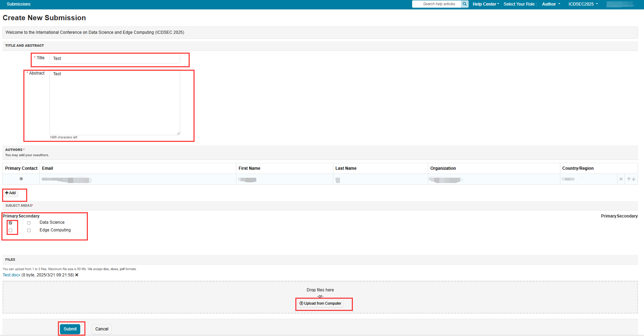Image resolution: width=644 pixels, height=336 pixels.
Task: Delete uploaded Test.docx with X icon
Action: (77, 275)
